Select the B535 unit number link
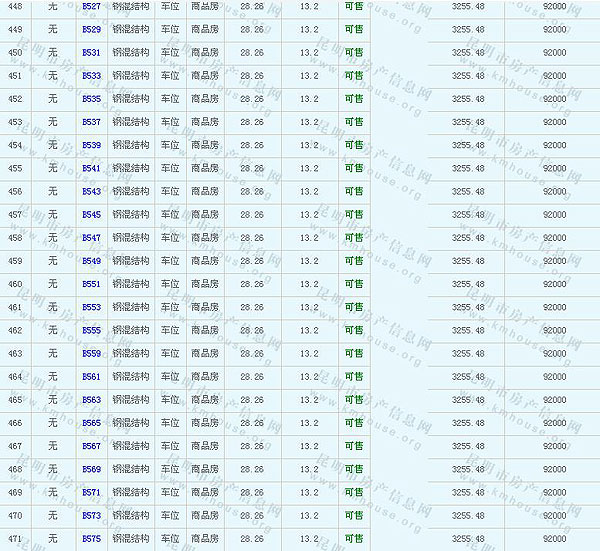600x551 pixels. [91, 99]
